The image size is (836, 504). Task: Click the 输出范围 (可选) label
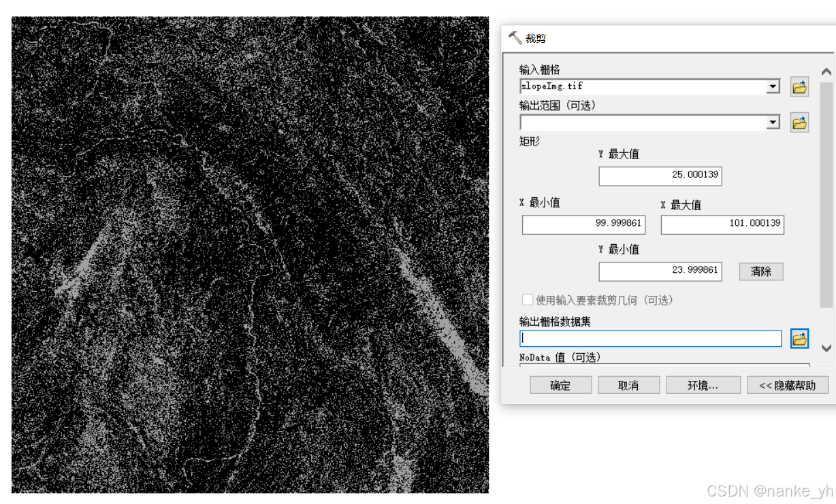tap(558, 105)
